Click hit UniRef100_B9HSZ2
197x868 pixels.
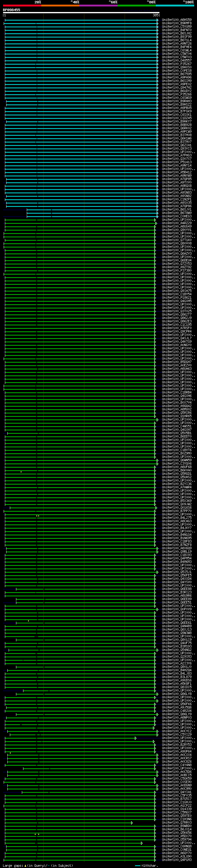point(177,104)
